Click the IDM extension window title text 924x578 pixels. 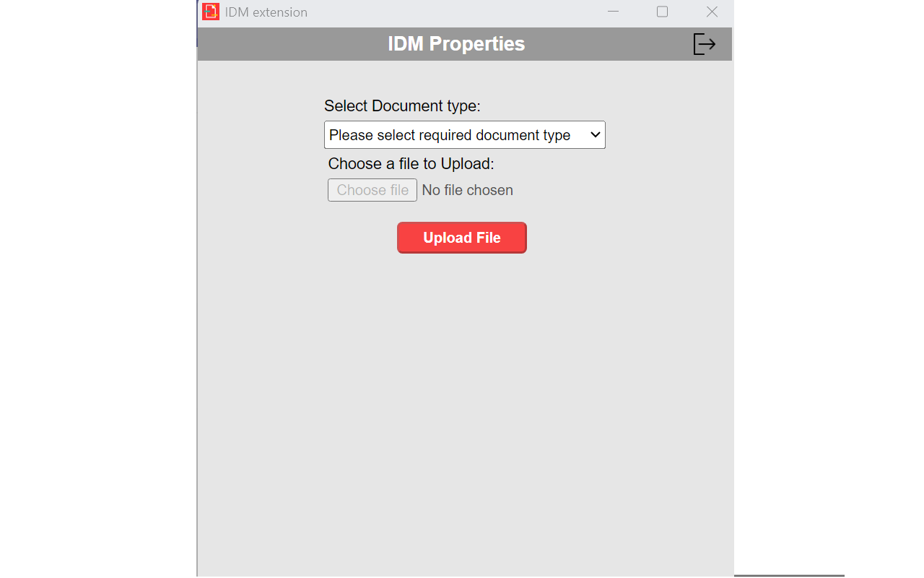coord(266,12)
